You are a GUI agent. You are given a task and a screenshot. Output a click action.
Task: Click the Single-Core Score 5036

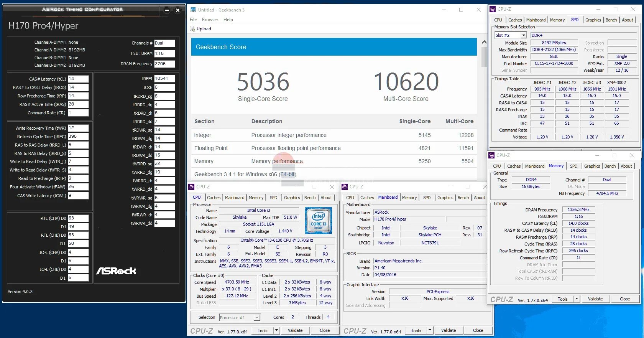263,82
